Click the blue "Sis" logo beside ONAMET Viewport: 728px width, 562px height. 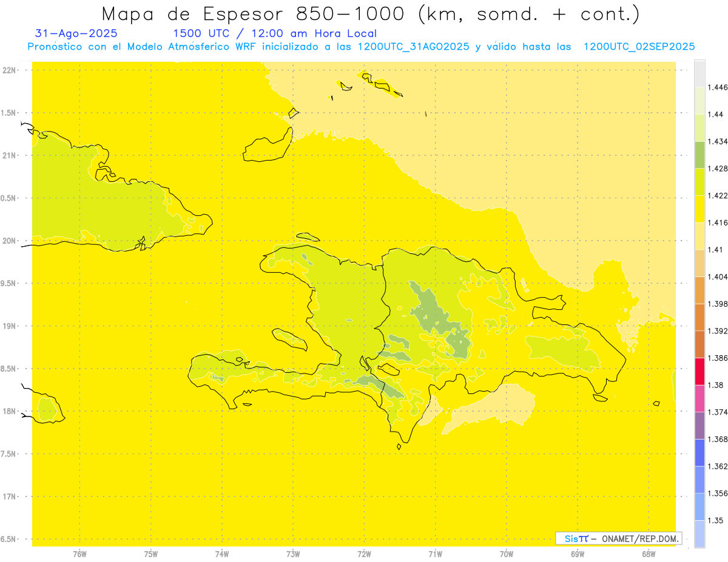[x=572, y=538]
